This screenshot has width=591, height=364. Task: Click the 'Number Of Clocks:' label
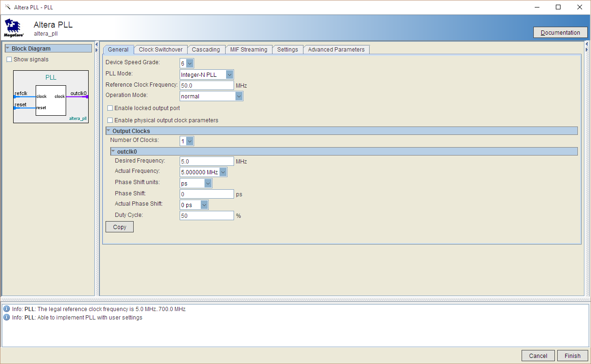click(135, 140)
